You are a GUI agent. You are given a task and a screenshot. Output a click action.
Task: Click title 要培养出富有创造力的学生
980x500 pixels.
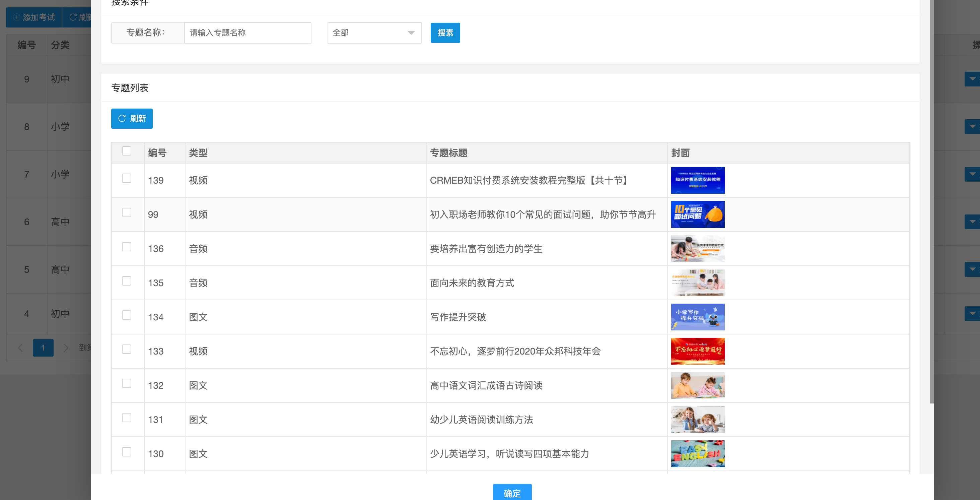486,249
